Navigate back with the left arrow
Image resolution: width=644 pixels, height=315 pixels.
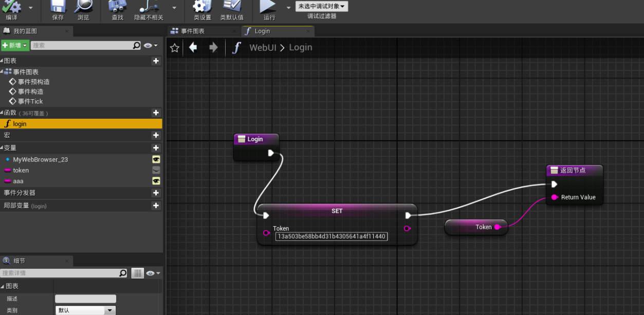click(x=193, y=48)
